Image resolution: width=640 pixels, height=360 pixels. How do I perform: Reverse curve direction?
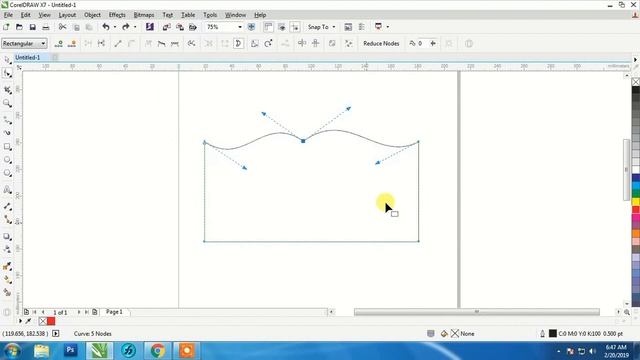click(191, 43)
